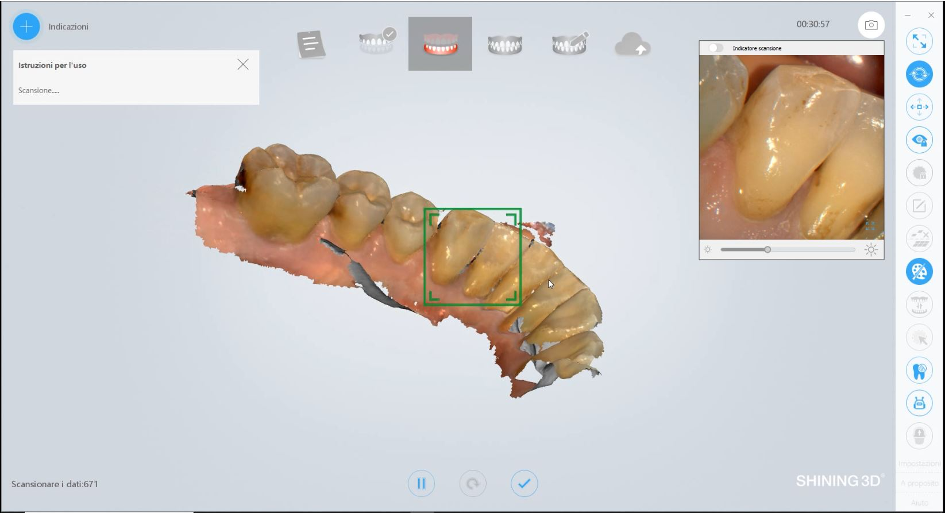Click the redo scan circular arrow button
The image size is (945, 514).
click(472, 483)
